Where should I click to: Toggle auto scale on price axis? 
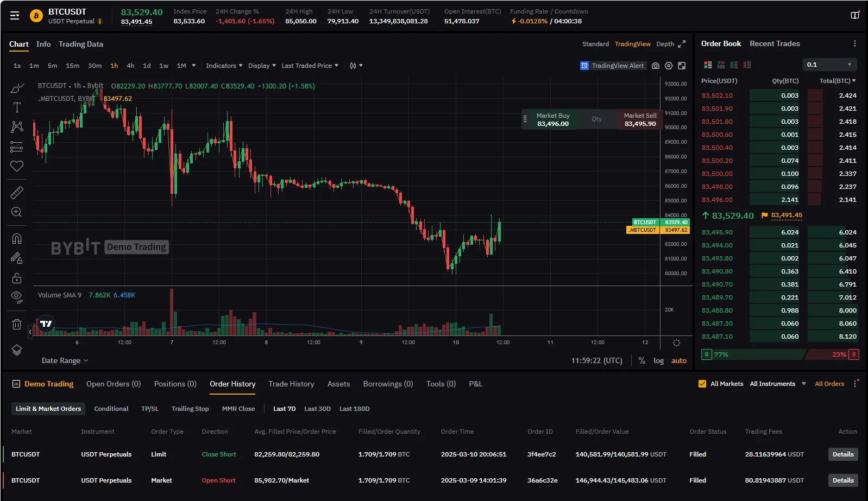(679, 360)
